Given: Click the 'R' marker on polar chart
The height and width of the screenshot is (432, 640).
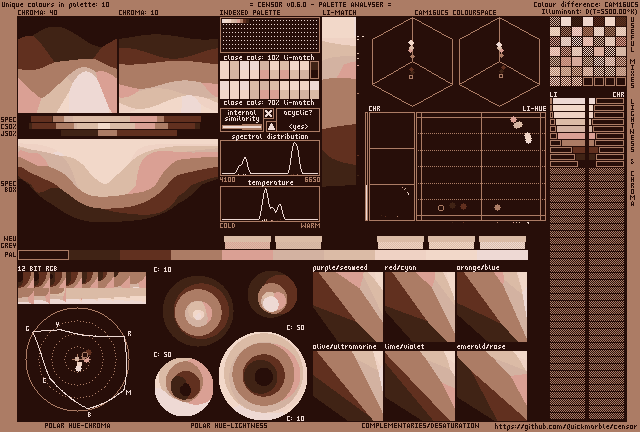Looking at the screenshot, I should pos(129,334).
